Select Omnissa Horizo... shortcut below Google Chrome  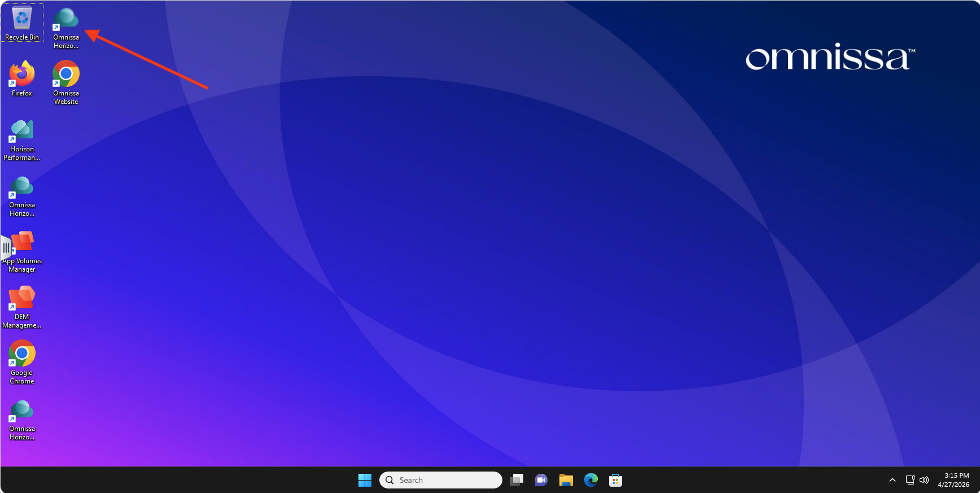click(x=22, y=419)
